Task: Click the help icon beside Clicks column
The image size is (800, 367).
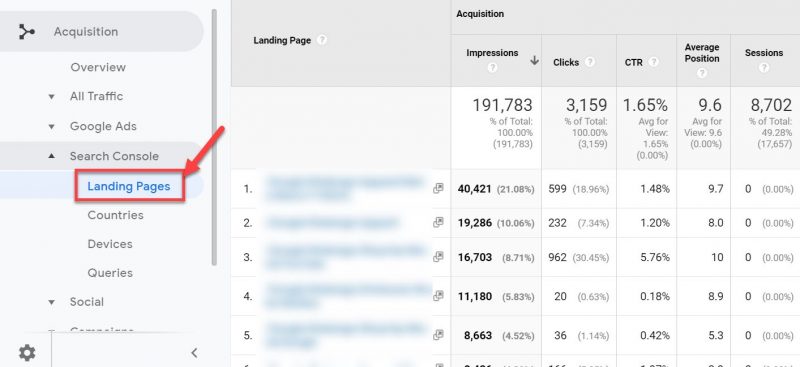Action: tap(590, 62)
